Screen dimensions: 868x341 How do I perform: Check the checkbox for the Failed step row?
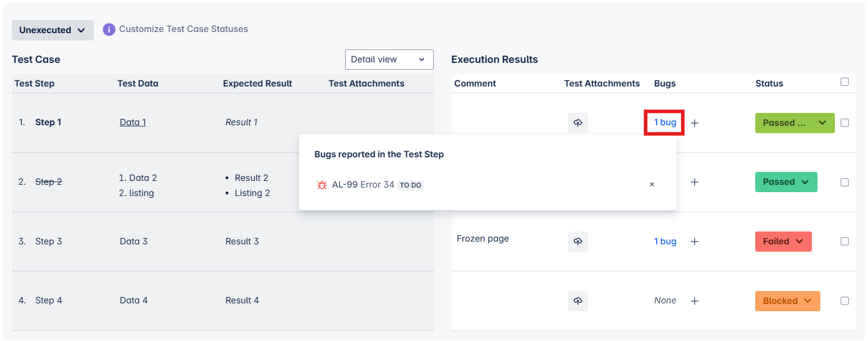[845, 242]
